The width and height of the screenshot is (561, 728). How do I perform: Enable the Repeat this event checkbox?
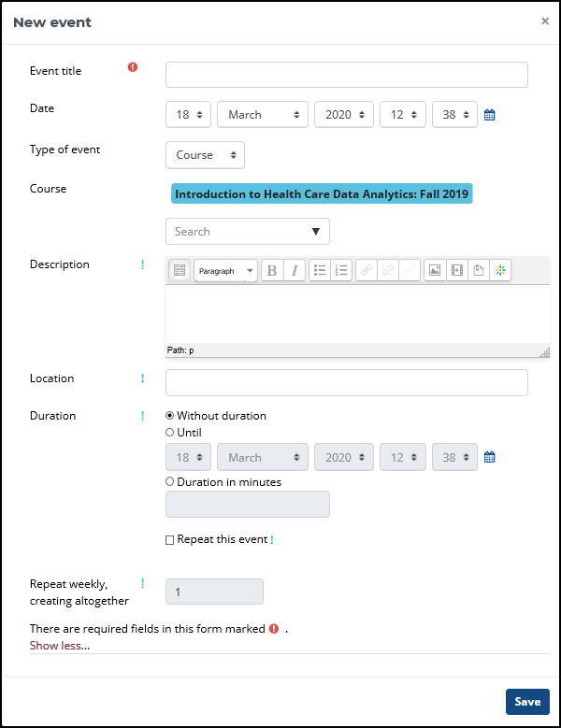(x=170, y=540)
